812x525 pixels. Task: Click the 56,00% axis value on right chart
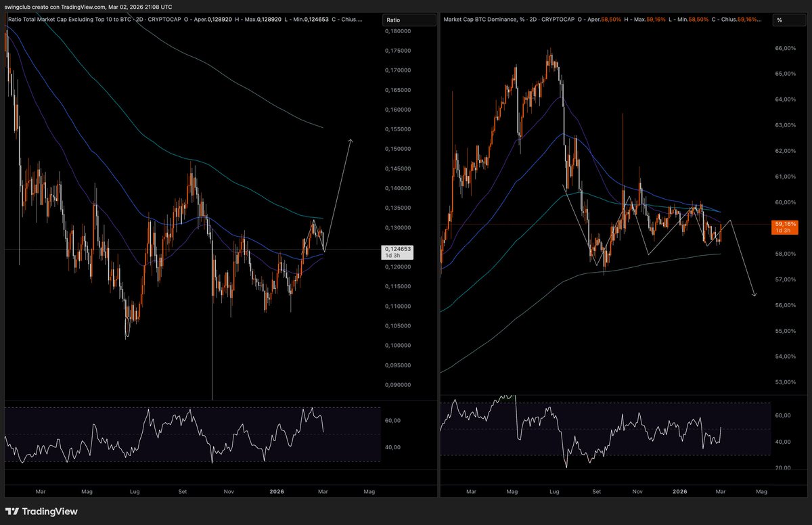(785, 305)
